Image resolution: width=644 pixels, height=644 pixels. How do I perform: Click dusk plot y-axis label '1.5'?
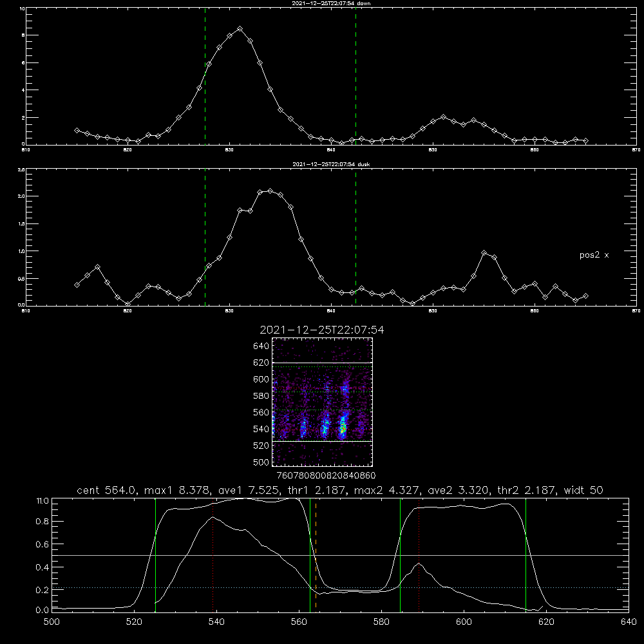click(x=21, y=224)
